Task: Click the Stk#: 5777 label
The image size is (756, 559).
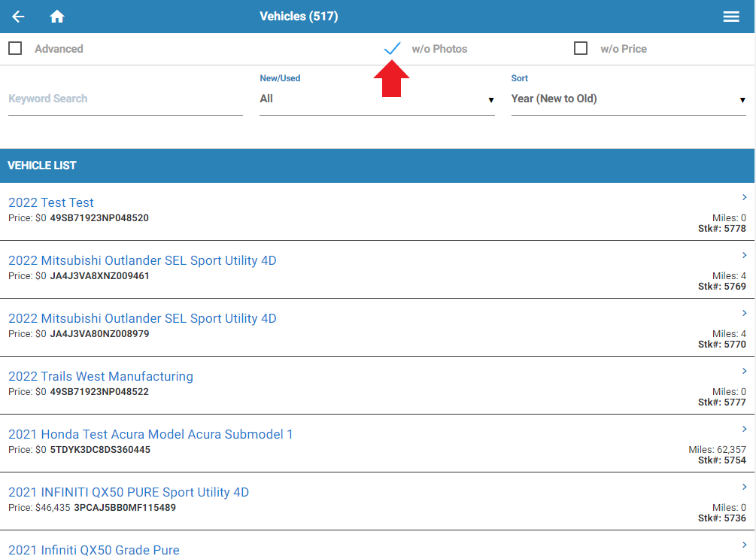Action: coord(721,403)
